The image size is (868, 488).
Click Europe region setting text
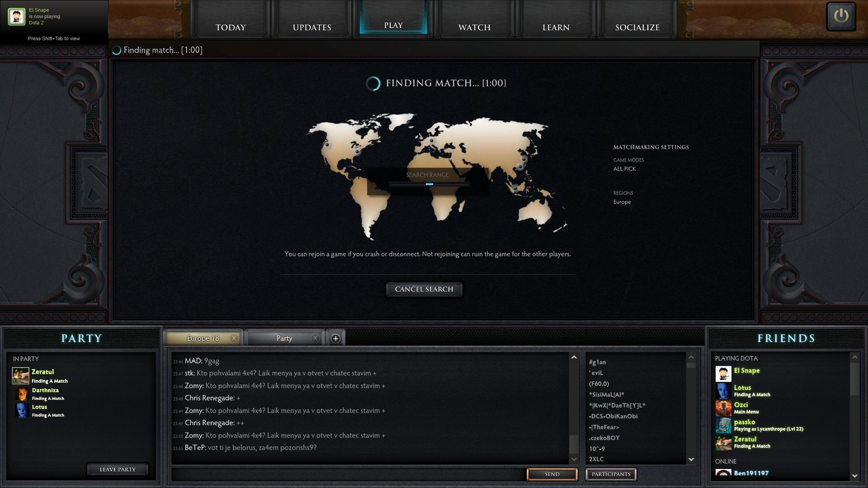tap(622, 202)
